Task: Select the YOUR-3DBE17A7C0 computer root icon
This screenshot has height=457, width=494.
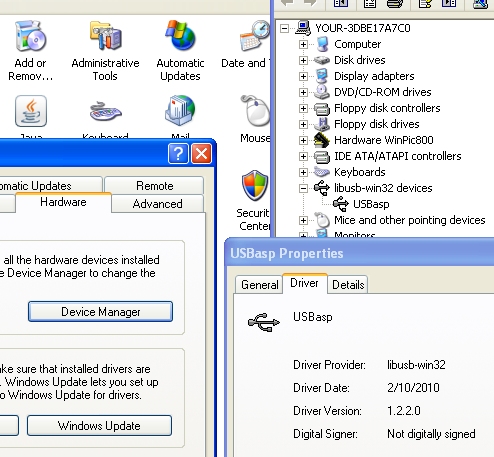Action: (x=303, y=28)
